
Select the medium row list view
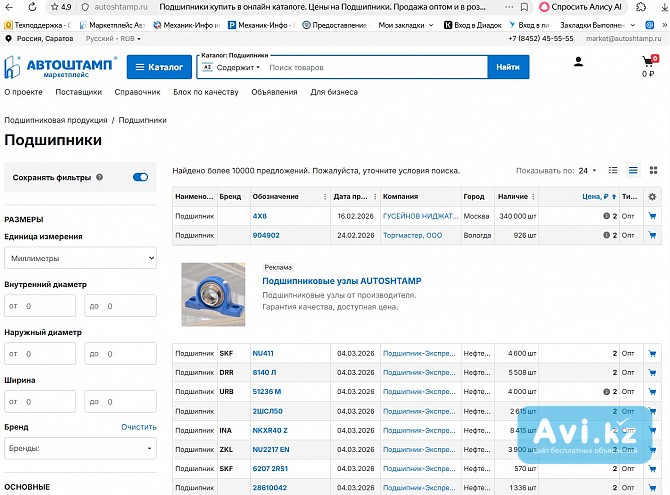pos(633,171)
